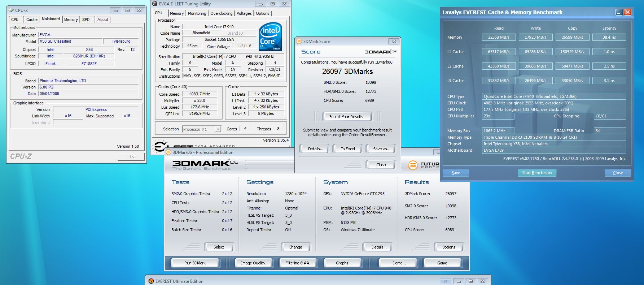Open Image Quality tool
Image resolution: width=644 pixels, height=285 pixels.
point(255,263)
